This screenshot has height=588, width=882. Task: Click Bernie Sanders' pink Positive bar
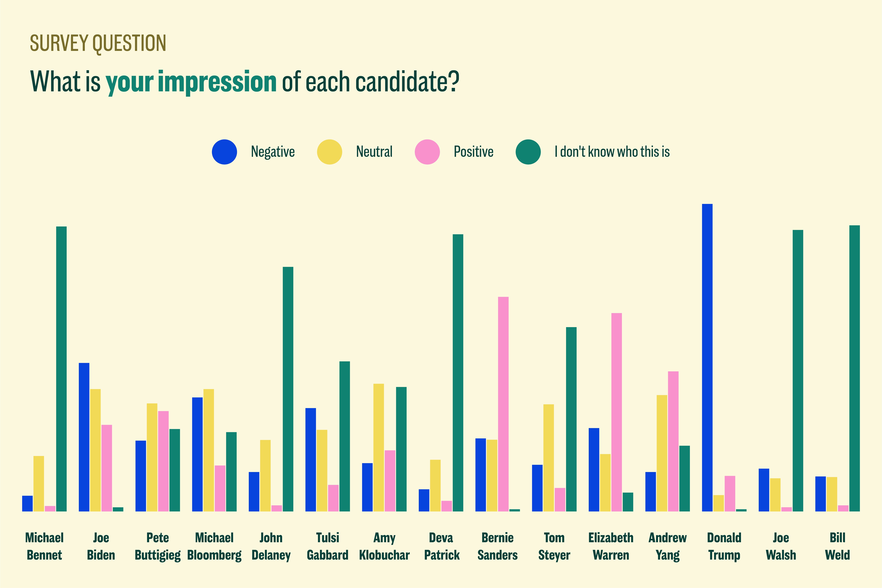click(x=503, y=404)
